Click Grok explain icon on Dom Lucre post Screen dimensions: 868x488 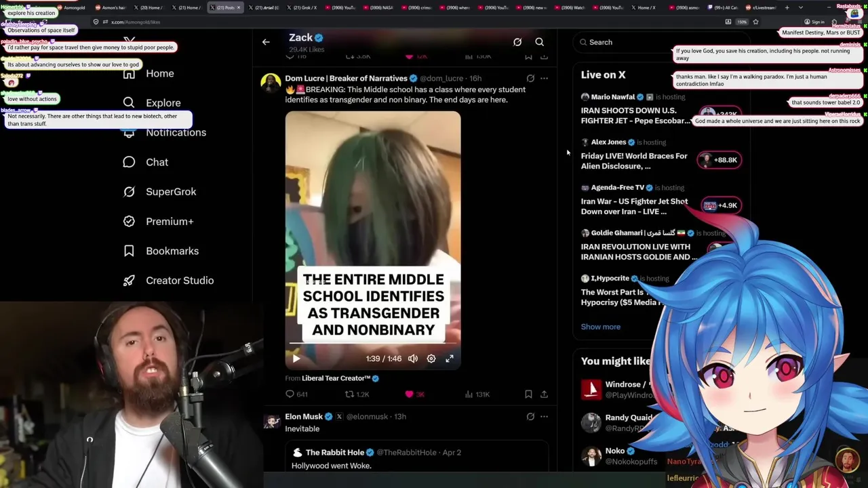(x=530, y=79)
